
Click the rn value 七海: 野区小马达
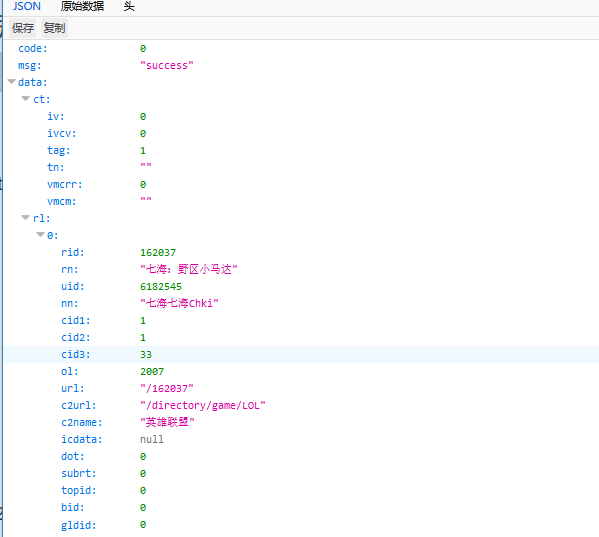(x=189, y=269)
